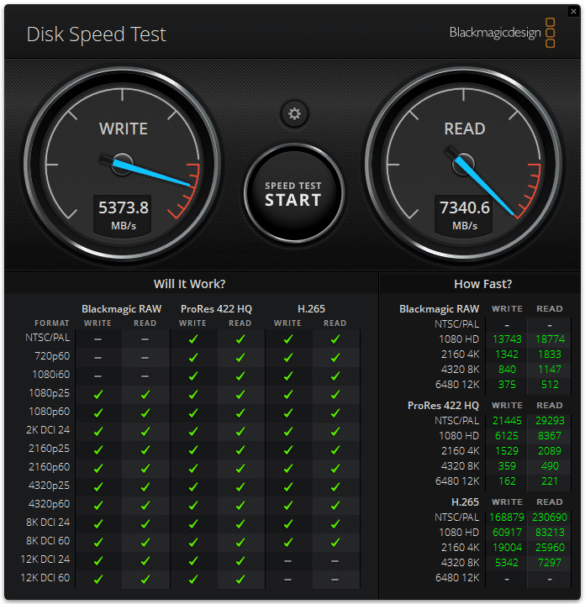Click H.265 write checkmark for 720p60
Image resolution: width=585 pixels, height=604 pixels.
(288, 357)
